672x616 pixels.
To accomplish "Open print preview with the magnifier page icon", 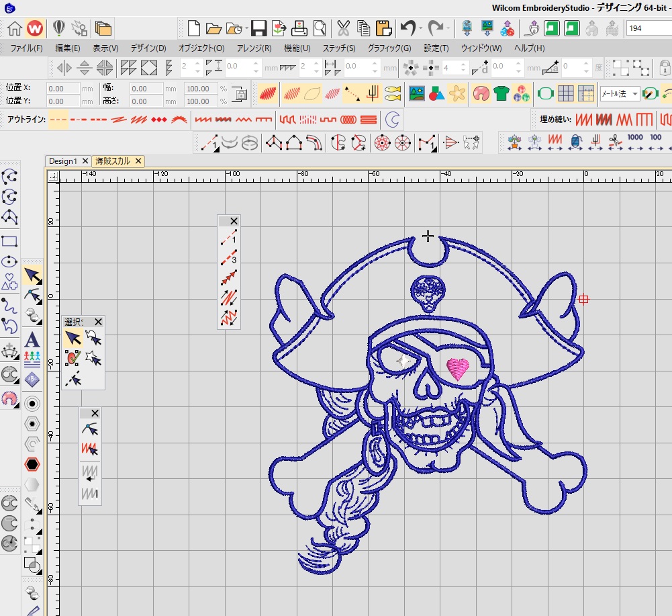I will tap(320, 28).
